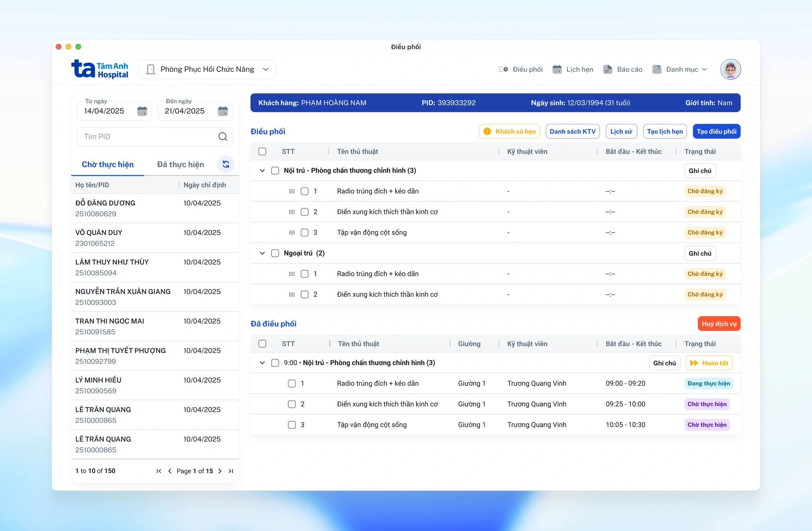Check the Nội trú - Phòng chấn thương group in Điều phối

tap(275, 170)
